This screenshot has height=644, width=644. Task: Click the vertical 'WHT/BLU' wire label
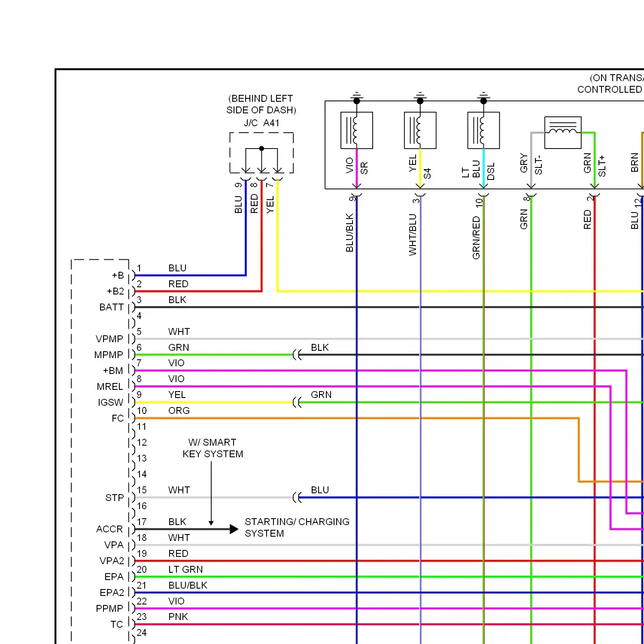point(413,234)
